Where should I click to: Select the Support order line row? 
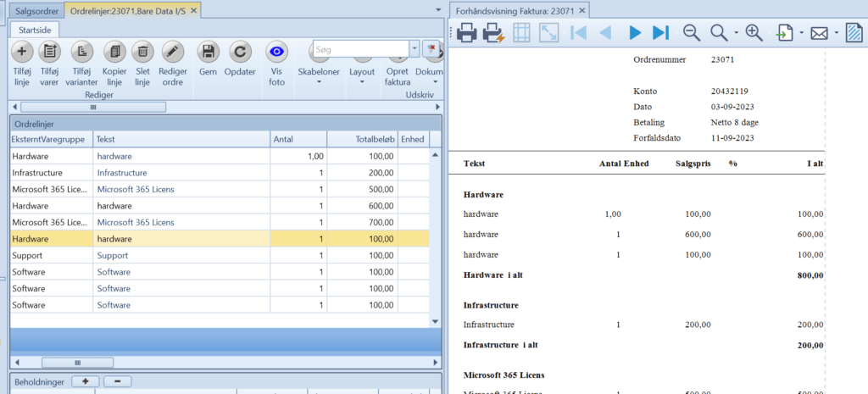click(x=220, y=256)
